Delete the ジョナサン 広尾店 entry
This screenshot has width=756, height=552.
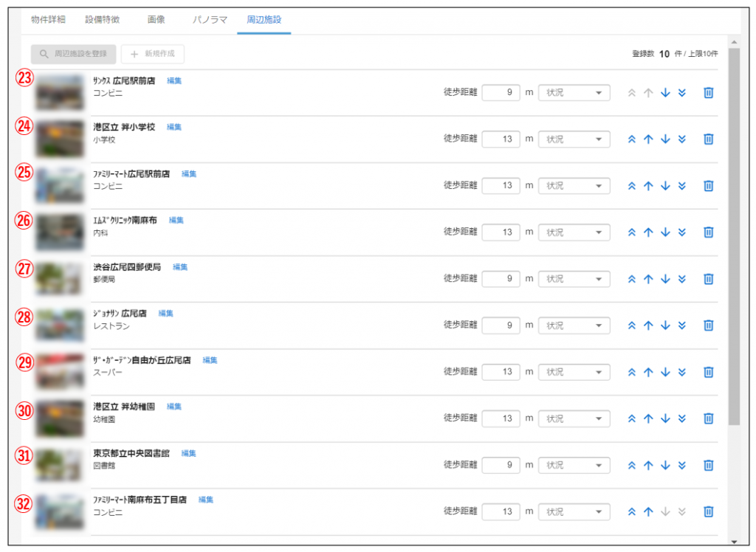click(708, 325)
